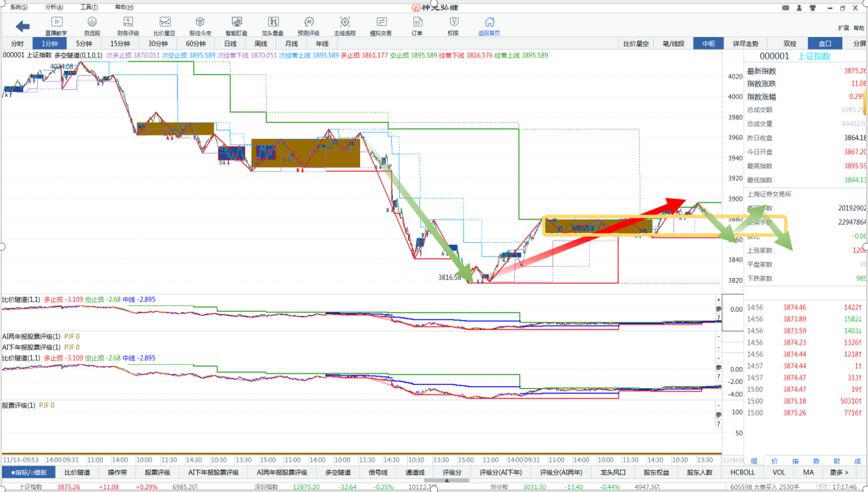Image resolution: width=868 pixels, height=492 pixels.
Task: Open the 系统(S) menu
Action: coord(19,7)
